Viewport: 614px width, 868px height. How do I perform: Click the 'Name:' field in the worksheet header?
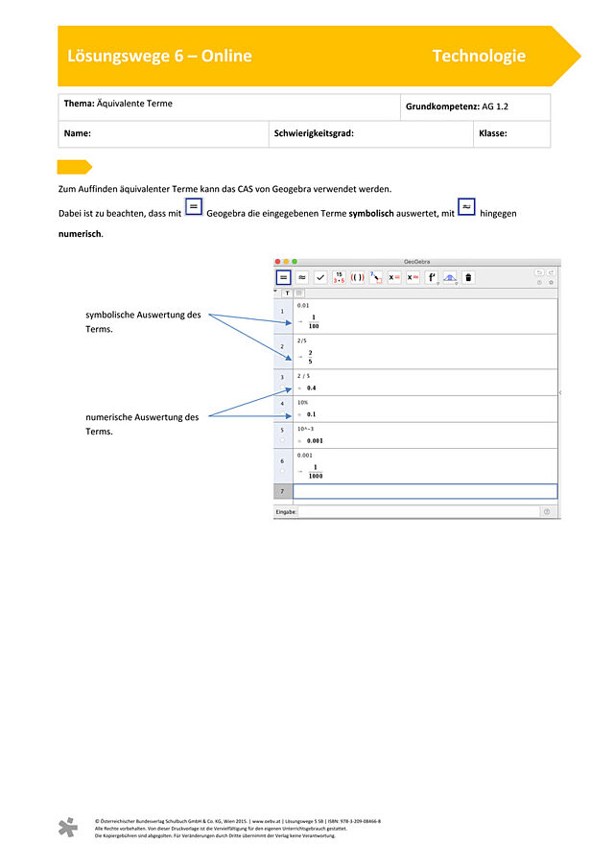[163, 134]
